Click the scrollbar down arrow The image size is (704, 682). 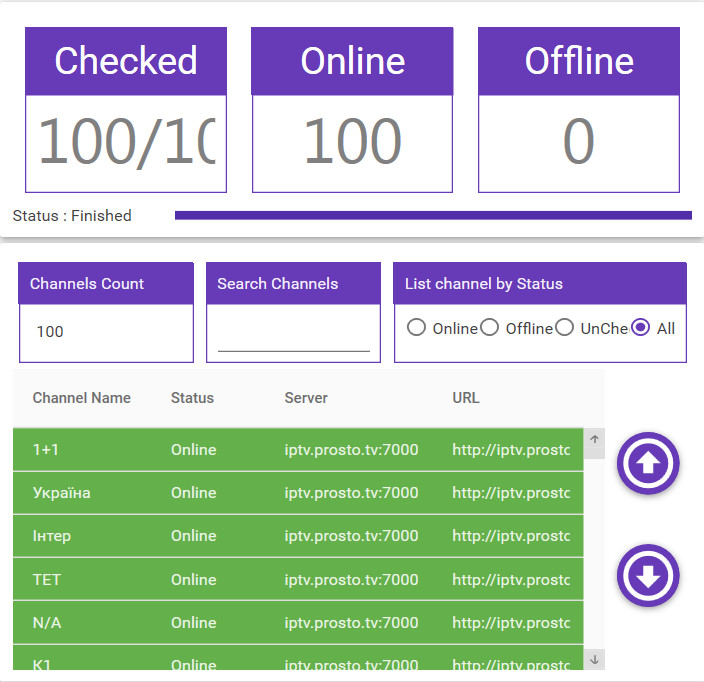tap(594, 659)
